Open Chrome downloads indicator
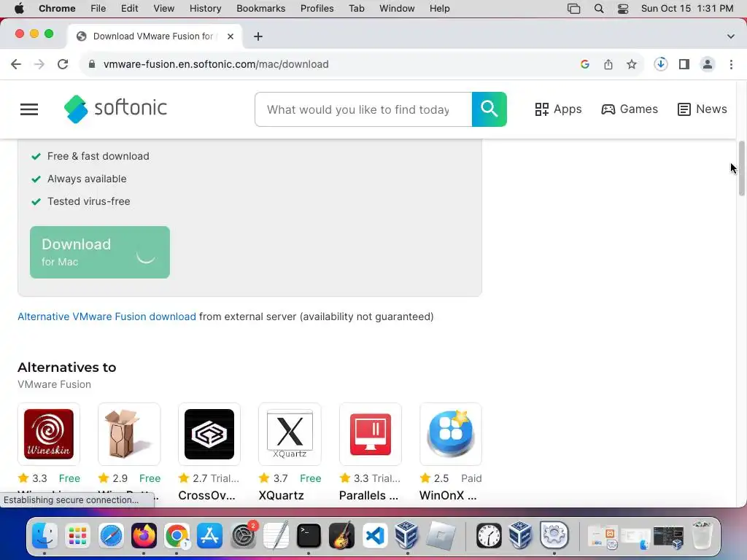 click(x=660, y=64)
